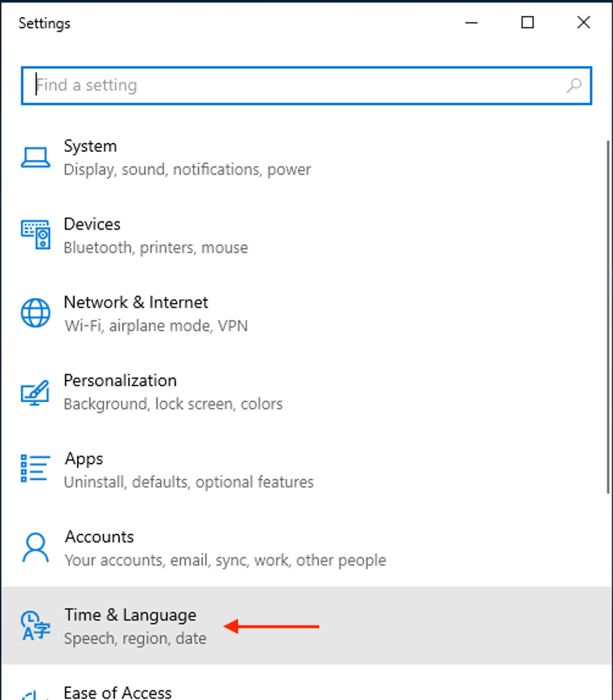Screen dimensions: 613x700
Task: Open Accounts email and sync entry
Action: (226, 560)
